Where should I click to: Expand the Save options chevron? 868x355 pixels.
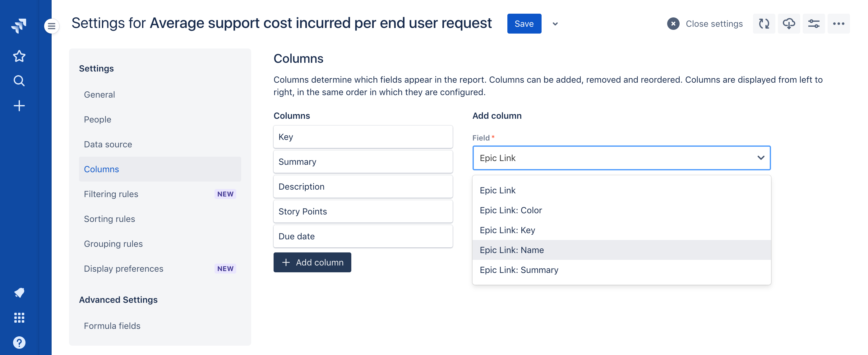pos(555,24)
